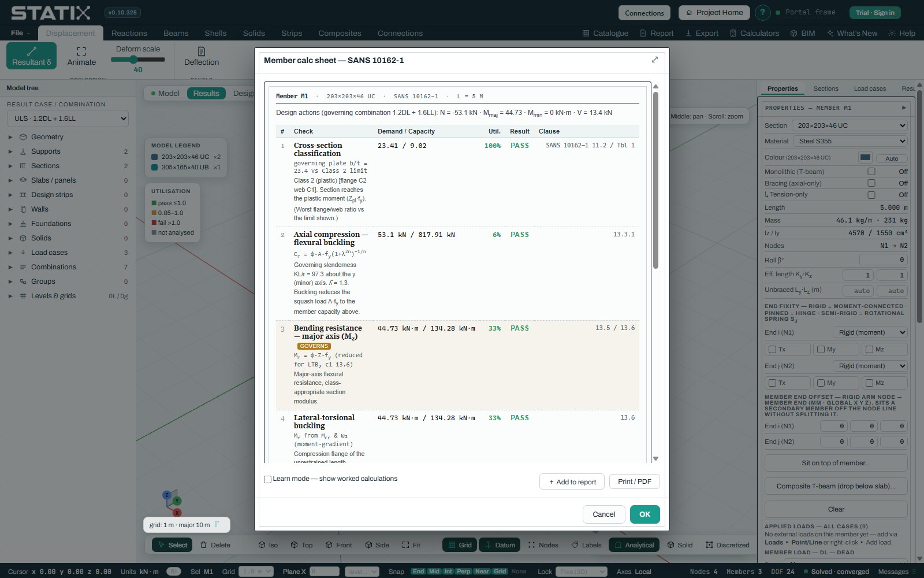Open the Report tool
Screen dimensions: 924x578
(657, 33)
